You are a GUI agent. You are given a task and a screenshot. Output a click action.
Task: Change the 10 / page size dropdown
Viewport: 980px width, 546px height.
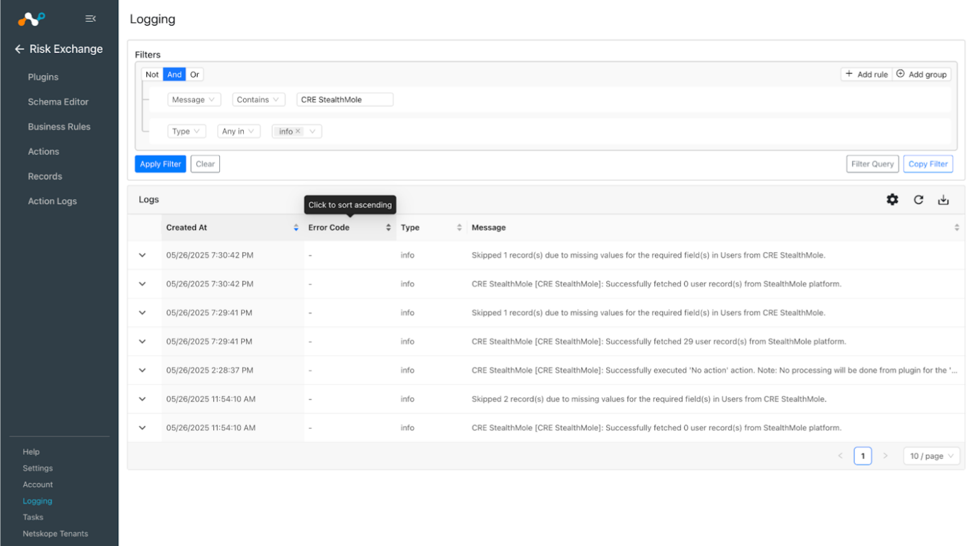point(931,456)
